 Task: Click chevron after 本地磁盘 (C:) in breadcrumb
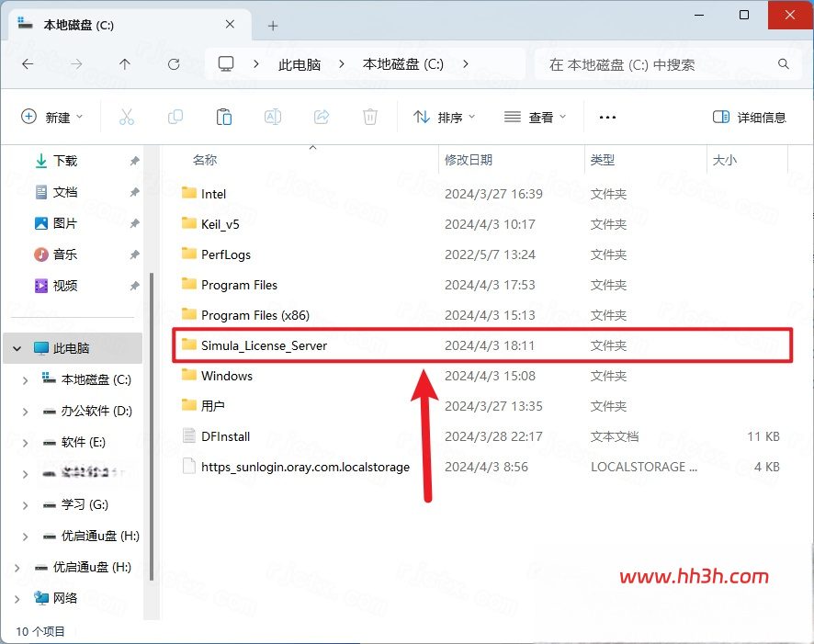pyautogui.click(x=465, y=63)
